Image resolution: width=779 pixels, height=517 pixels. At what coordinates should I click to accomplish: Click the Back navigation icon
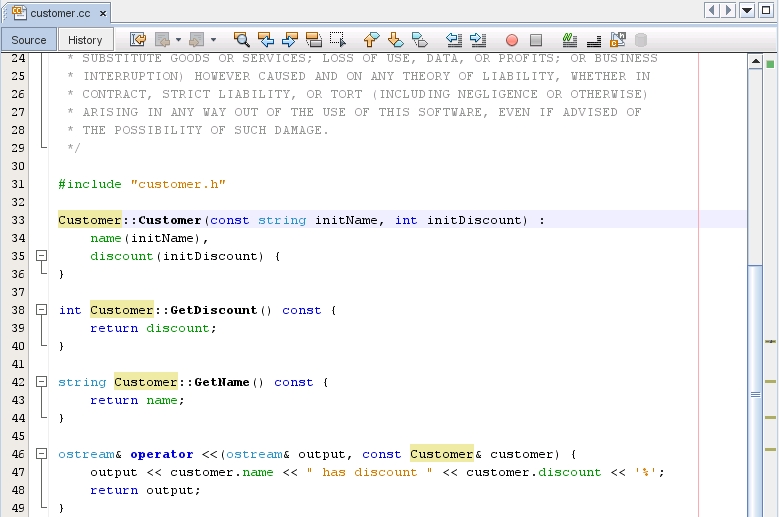[162, 40]
